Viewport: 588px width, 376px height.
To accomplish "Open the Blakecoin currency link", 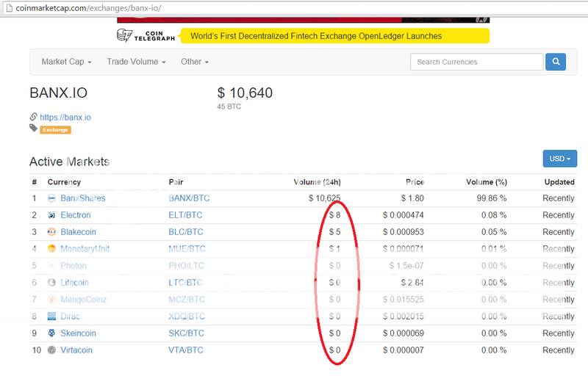I will point(79,232).
